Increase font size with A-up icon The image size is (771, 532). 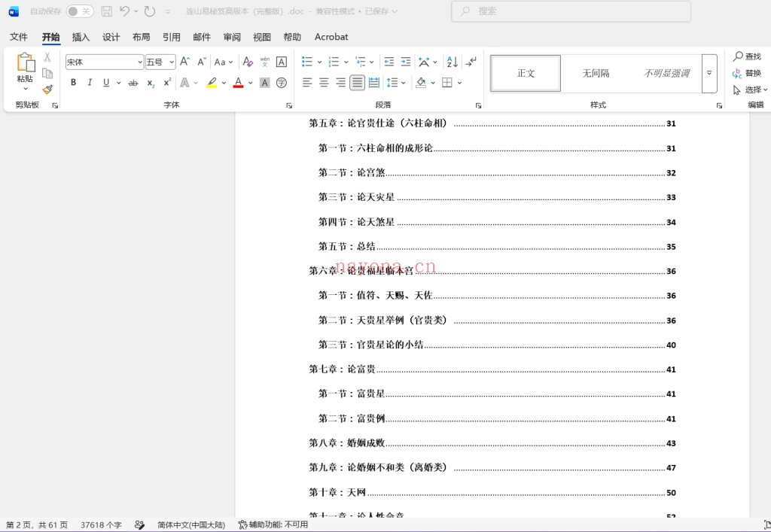click(185, 62)
